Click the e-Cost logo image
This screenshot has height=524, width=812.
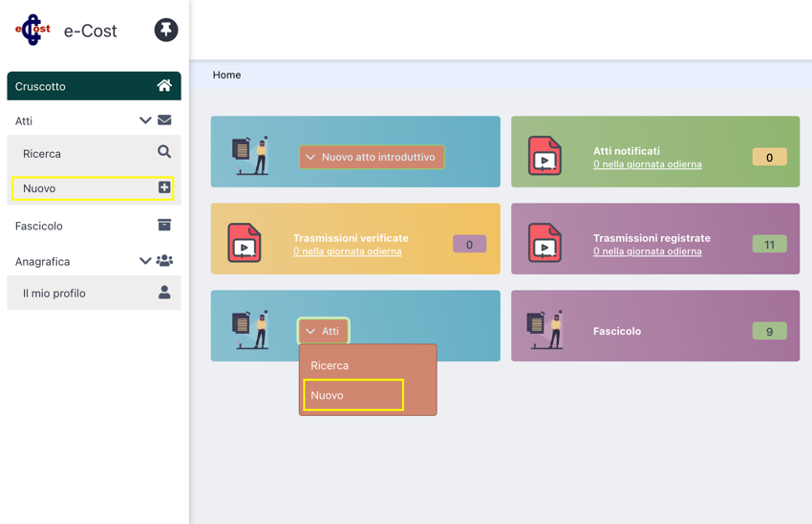click(x=32, y=30)
